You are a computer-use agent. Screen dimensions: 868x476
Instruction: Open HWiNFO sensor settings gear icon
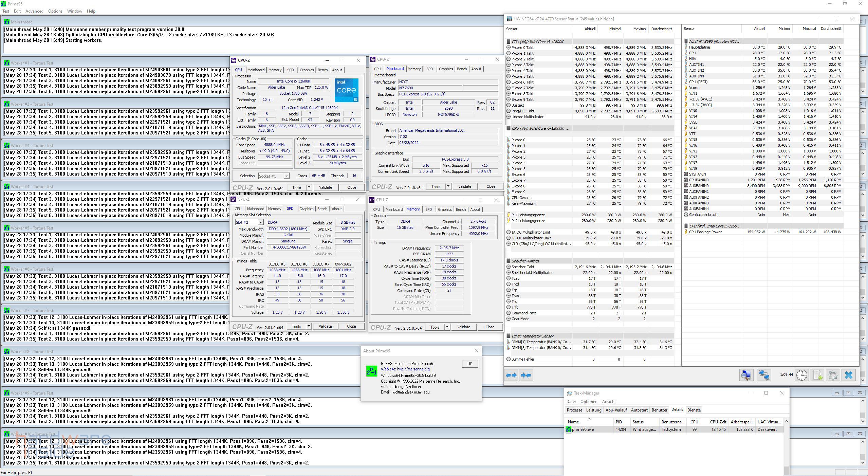point(833,375)
